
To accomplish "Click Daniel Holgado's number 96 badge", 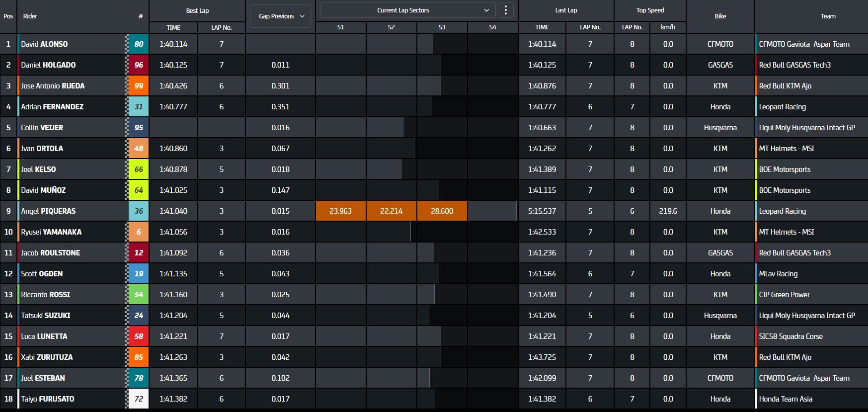I will (139, 65).
